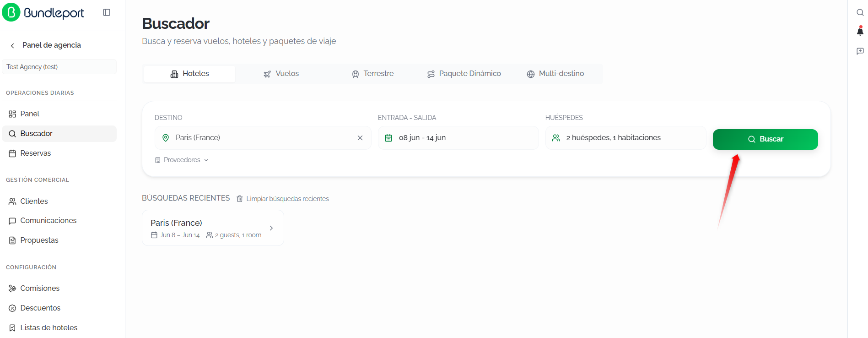
Task: Click the green Buscar button
Action: (765, 139)
